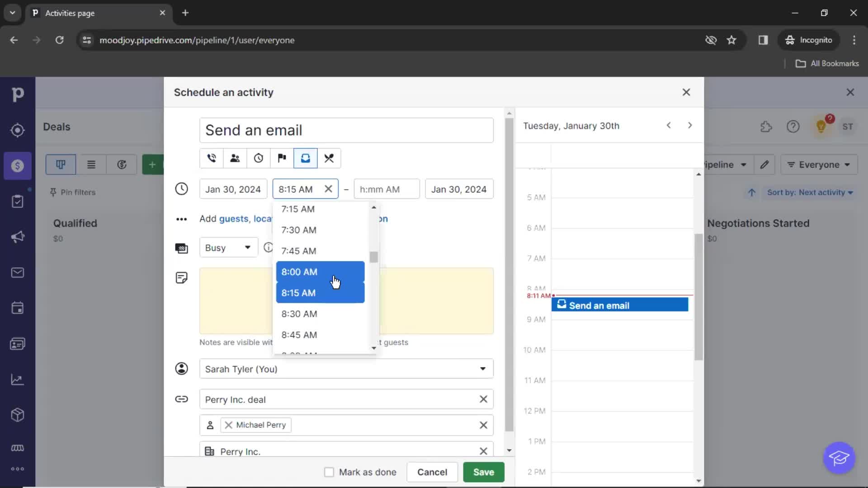Click the edit pipeline pencil icon
Screen dimensions: 868x488
[x=764, y=165]
